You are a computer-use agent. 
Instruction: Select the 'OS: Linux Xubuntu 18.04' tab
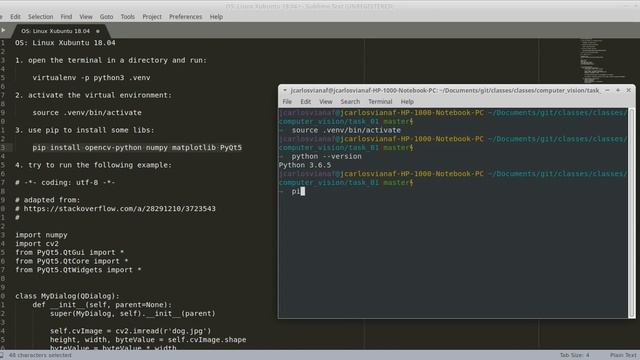[x=56, y=31]
